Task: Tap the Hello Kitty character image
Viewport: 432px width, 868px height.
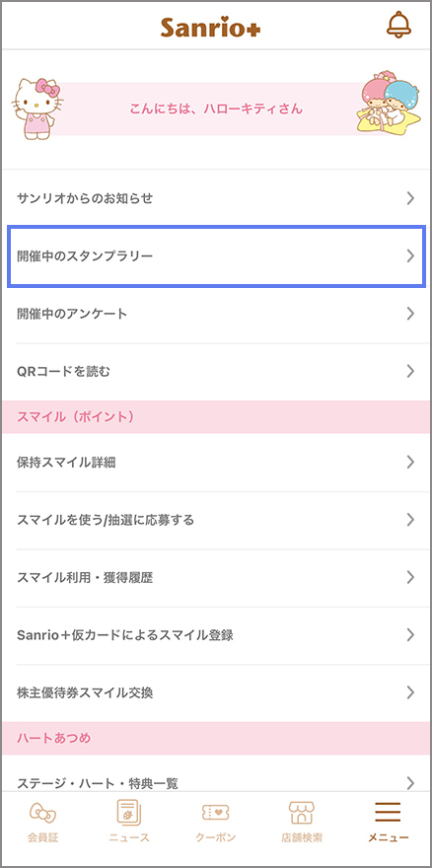Action: pos(37,109)
